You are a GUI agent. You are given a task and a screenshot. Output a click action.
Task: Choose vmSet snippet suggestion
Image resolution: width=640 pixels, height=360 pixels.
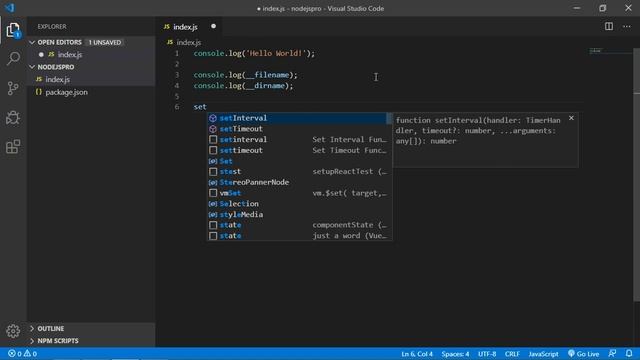(297, 193)
